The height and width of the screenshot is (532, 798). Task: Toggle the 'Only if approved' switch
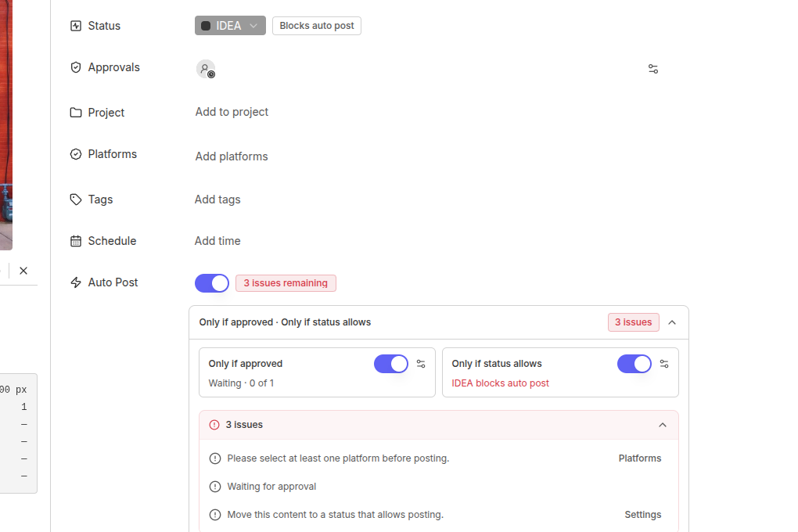pos(391,364)
